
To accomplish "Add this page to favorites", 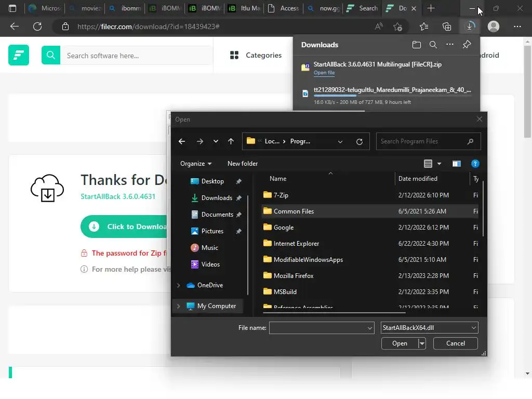I will coord(397,26).
